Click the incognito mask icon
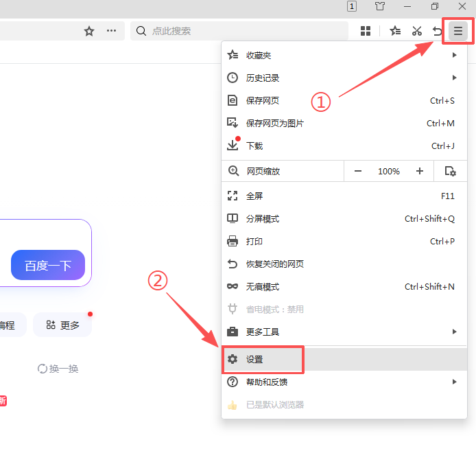 (233, 286)
